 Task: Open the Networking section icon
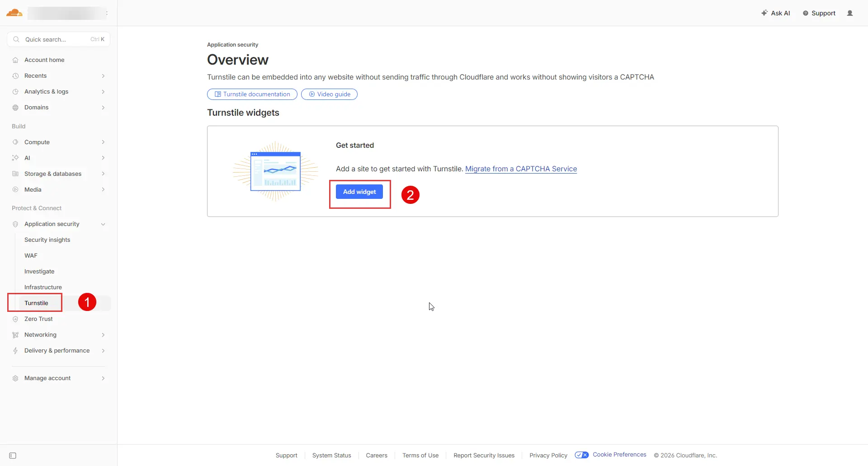tap(15, 334)
